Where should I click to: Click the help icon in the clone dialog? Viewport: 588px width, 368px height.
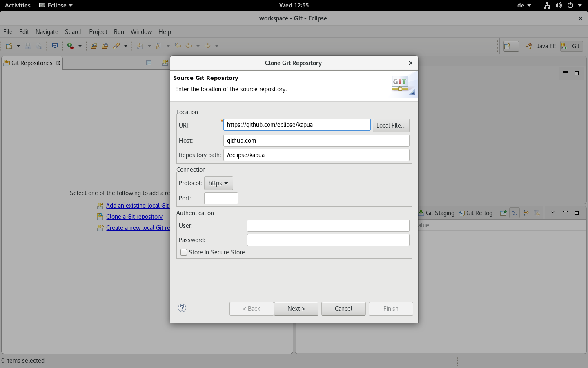click(182, 308)
